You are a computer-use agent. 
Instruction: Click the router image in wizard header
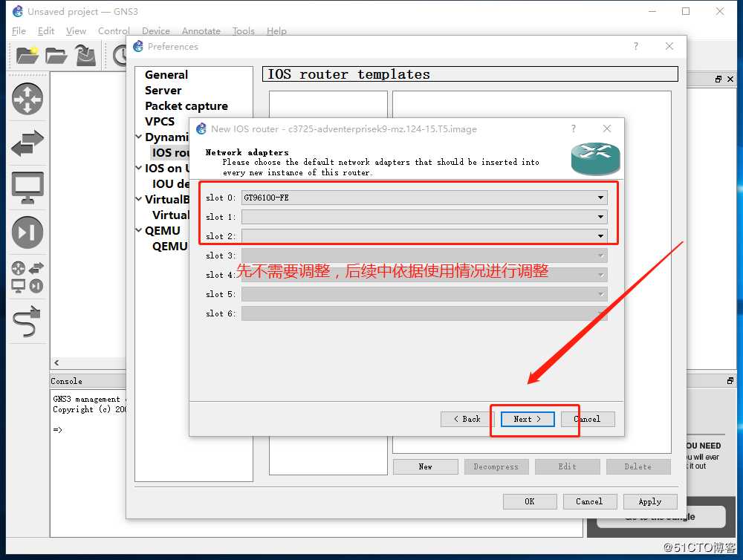coord(595,159)
